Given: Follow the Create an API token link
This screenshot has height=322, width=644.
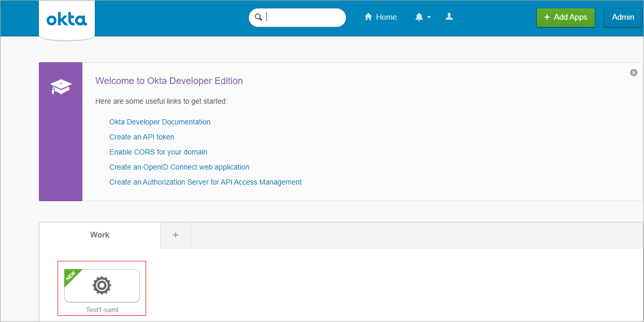Looking at the screenshot, I should click(141, 136).
